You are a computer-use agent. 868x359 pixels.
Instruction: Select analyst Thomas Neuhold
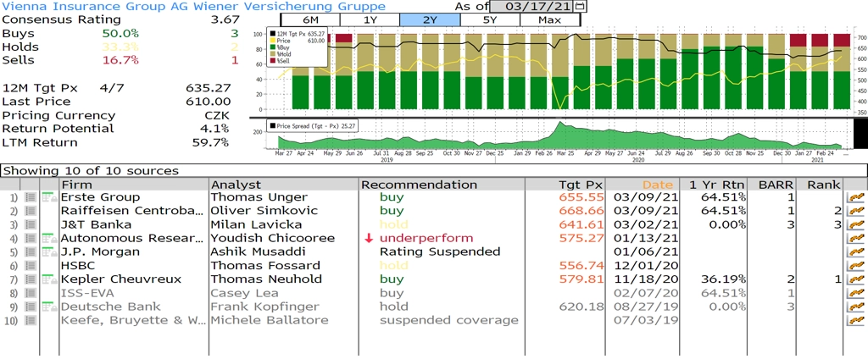[x=265, y=279]
